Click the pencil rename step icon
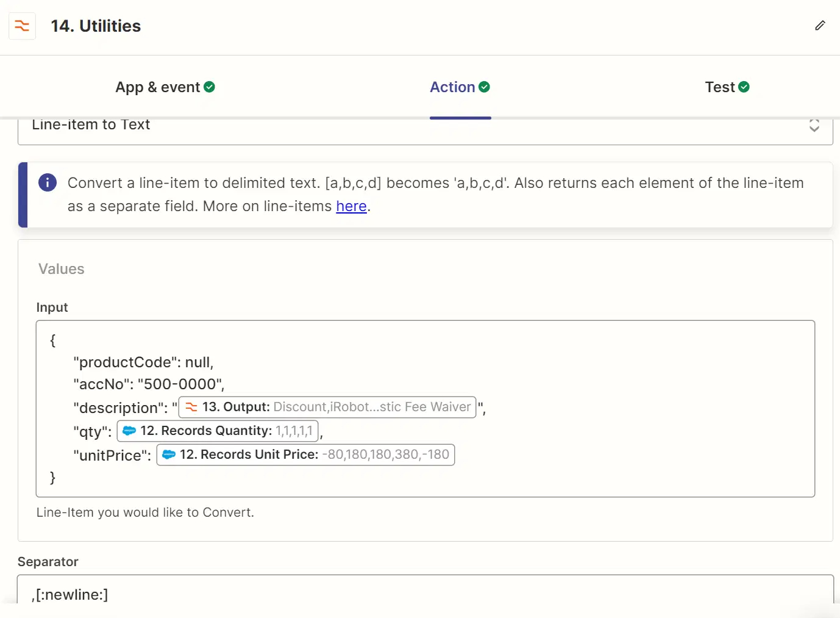840x618 pixels. point(820,25)
